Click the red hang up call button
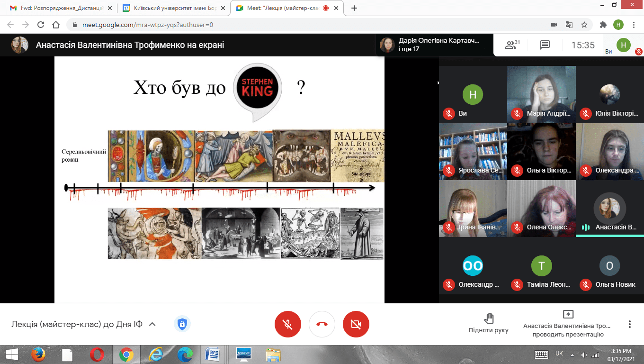 click(x=322, y=324)
